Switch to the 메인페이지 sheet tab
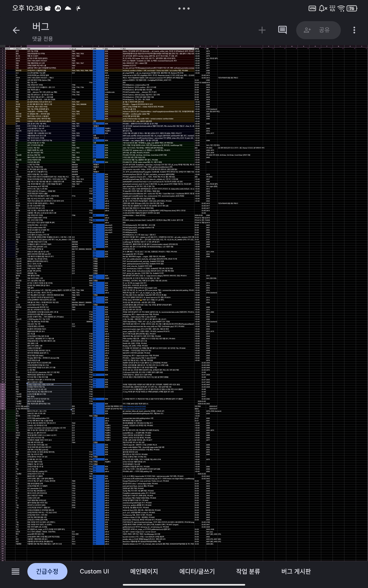The height and width of the screenshot is (588, 368). click(144, 571)
